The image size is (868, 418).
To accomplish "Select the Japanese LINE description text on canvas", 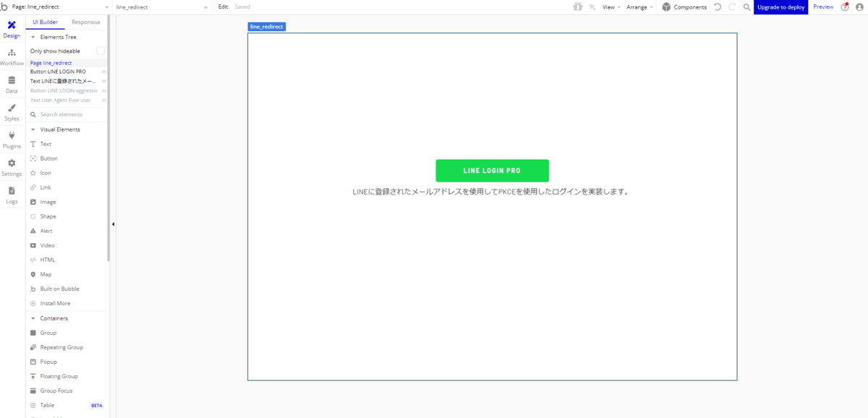I will (490, 192).
